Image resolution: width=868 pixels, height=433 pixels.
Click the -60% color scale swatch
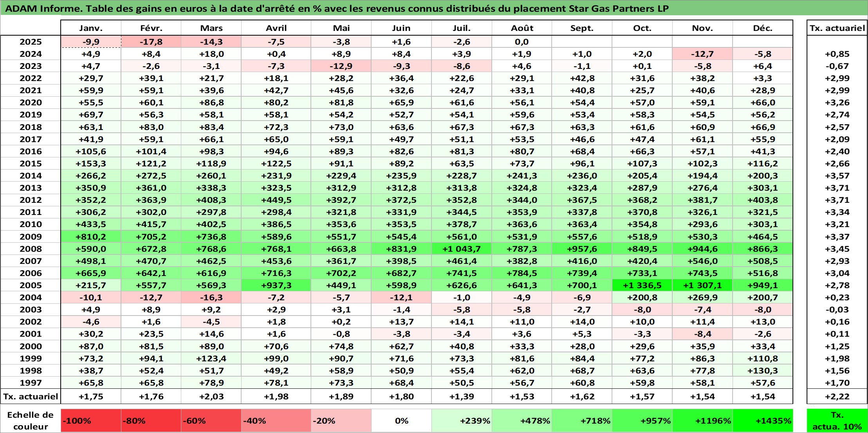[211, 421]
